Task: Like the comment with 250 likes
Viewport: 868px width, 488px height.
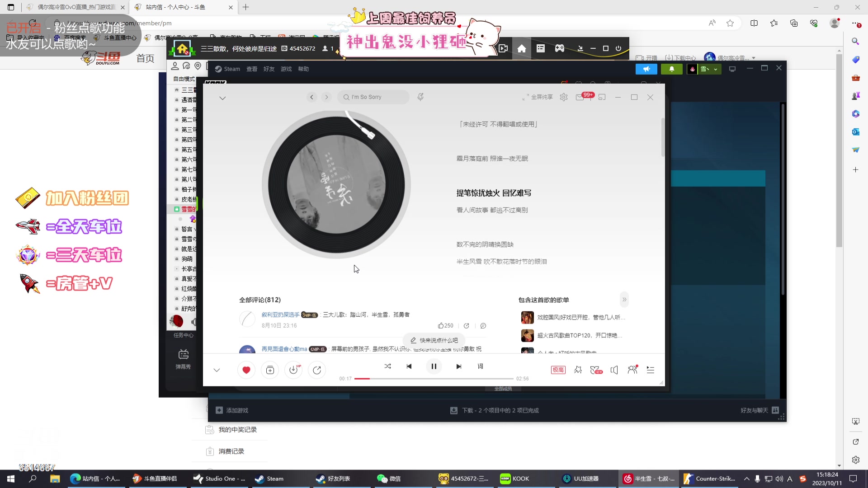Action: [x=446, y=326]
